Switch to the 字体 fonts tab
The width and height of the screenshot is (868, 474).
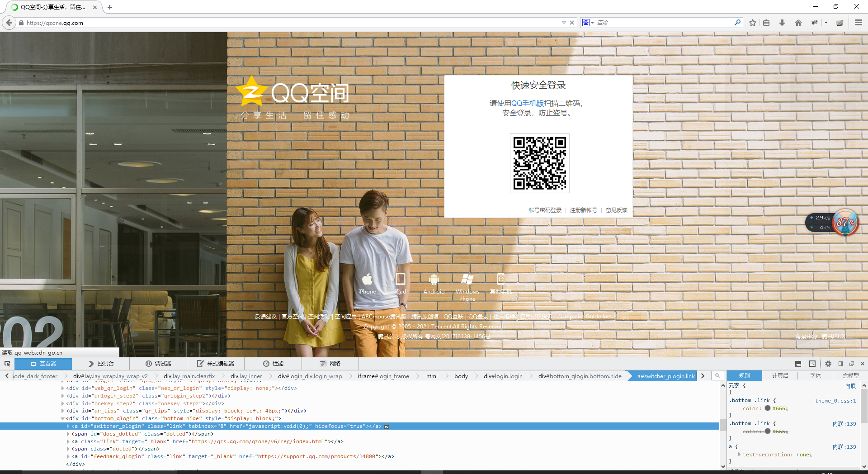tap(816, 376)
